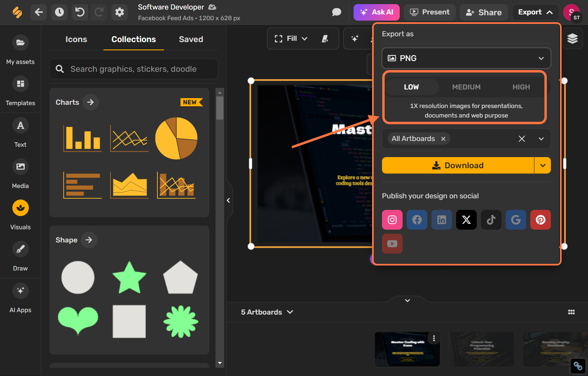The height and width of the screenshot is (376, 588).
Task: Open the Ask AI feature
Action: [376, 12]
